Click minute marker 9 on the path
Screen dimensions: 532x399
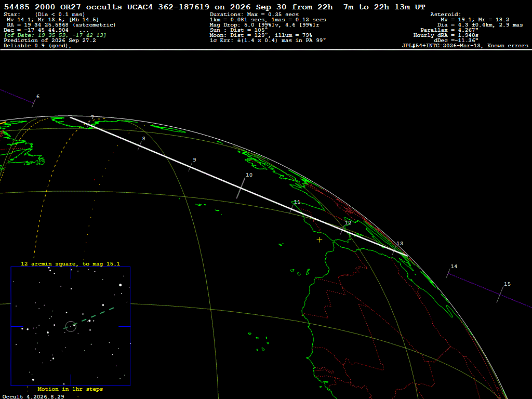click(194, 160)
